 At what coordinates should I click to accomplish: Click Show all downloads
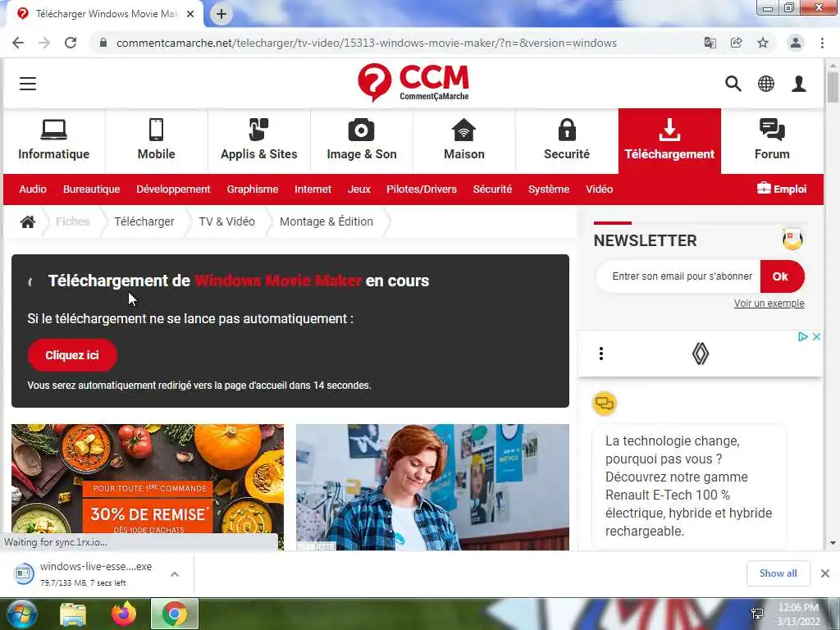[778, 573]
